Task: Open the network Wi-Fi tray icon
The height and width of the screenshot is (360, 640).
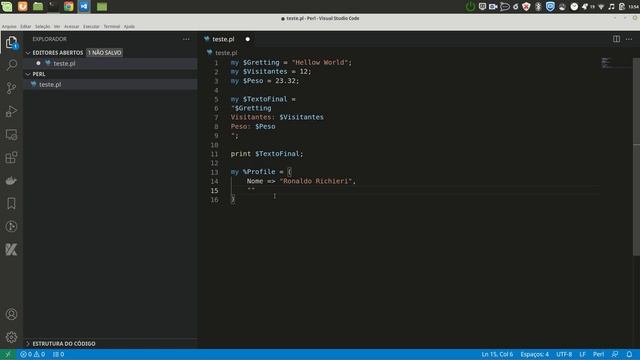Action: [601, 7]
